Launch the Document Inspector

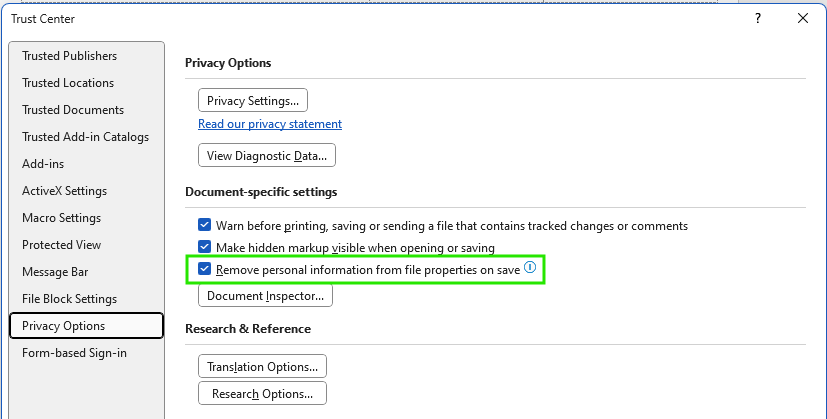(265, 296)
